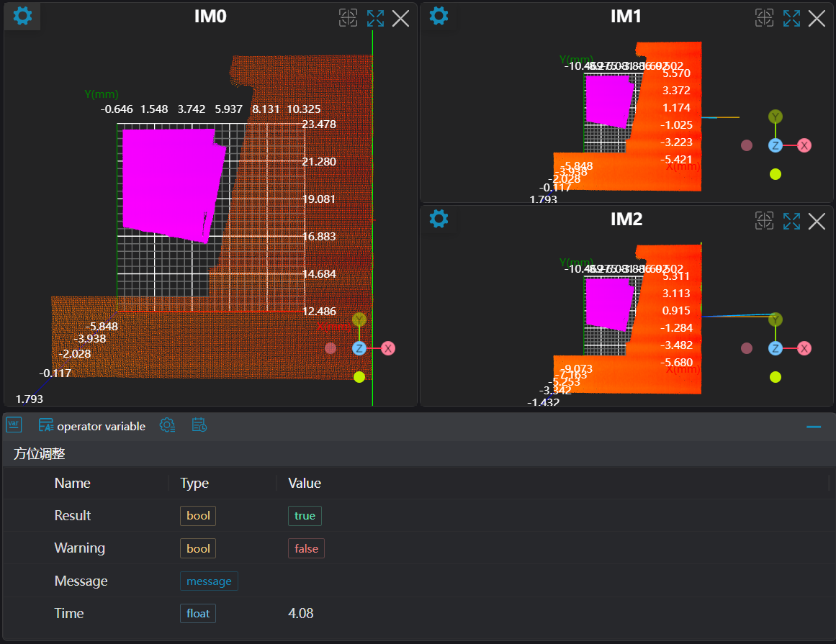The width and height of the screenshot is (836, 644).
Task: Expand IM2 viewer to fullscreen
Action: point(791,221)
